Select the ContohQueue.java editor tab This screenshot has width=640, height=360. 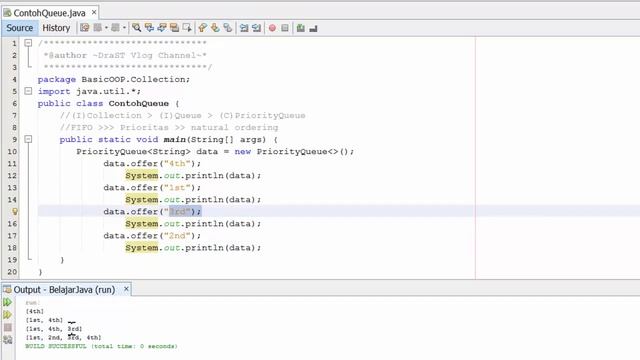point(49,13)
